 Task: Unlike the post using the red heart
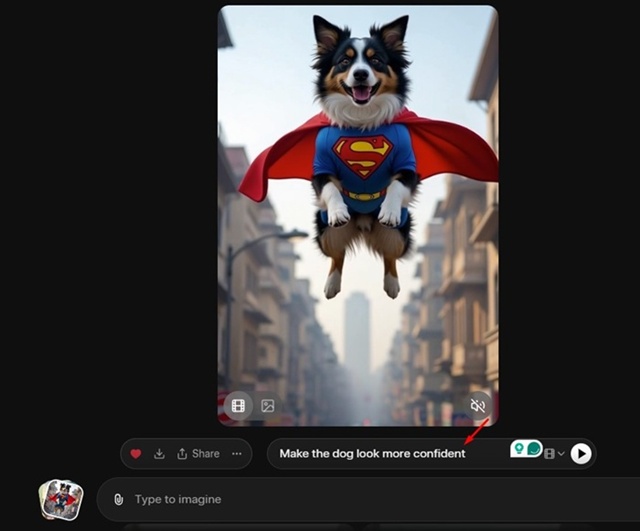(136, 453)
